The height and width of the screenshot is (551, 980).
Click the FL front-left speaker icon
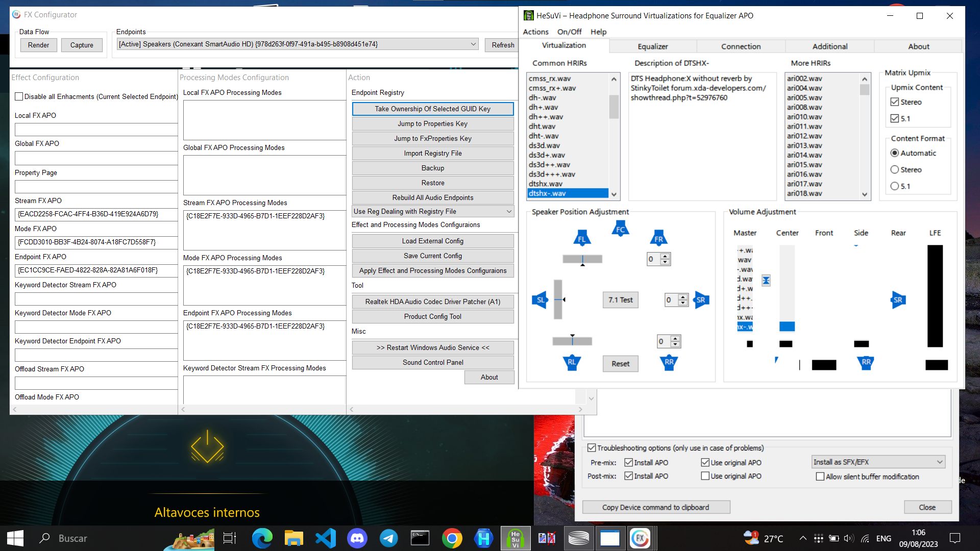[x=582, y=238]
